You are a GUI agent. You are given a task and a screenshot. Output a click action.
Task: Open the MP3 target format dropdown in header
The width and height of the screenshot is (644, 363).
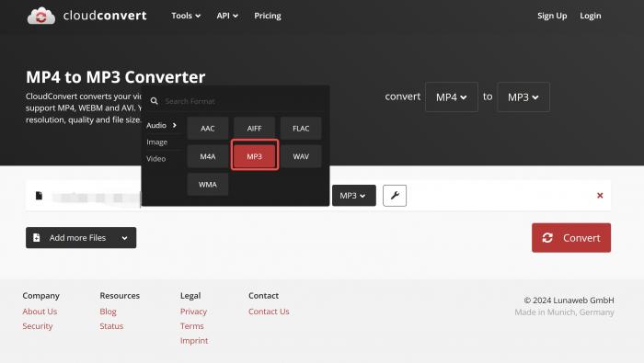[x=523, y=97]
